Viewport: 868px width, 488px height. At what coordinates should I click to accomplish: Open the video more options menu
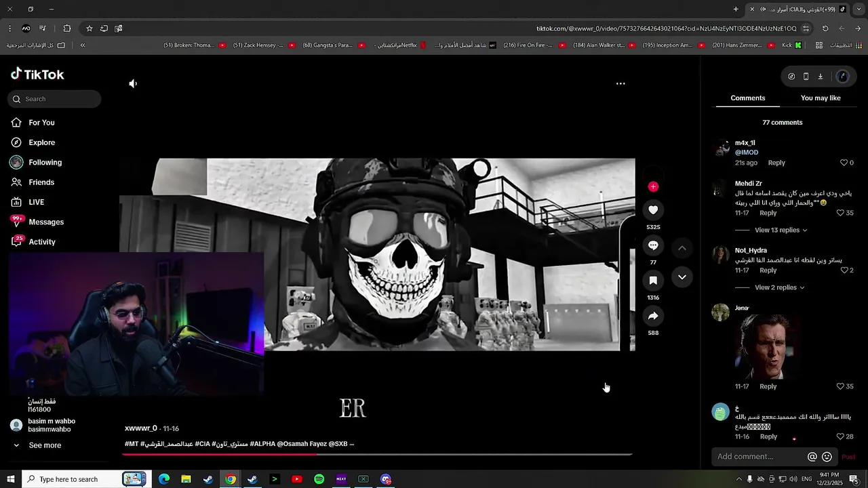(x=620, y=83)
